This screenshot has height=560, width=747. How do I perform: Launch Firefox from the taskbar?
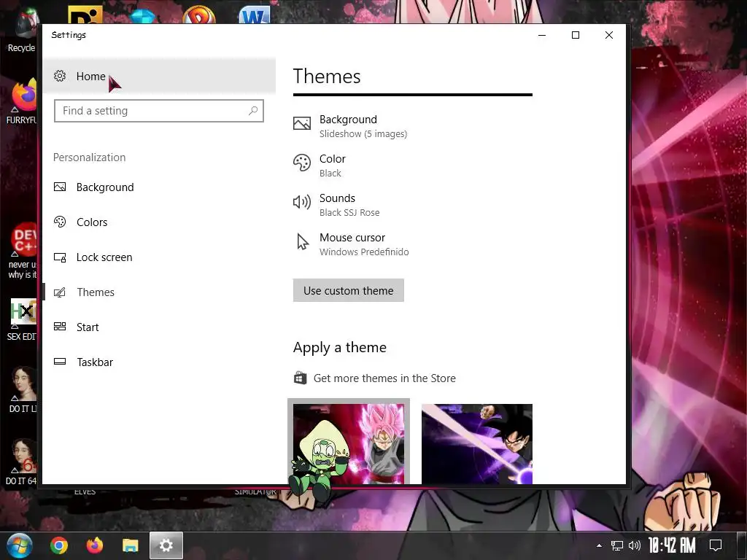click(94, 545)
